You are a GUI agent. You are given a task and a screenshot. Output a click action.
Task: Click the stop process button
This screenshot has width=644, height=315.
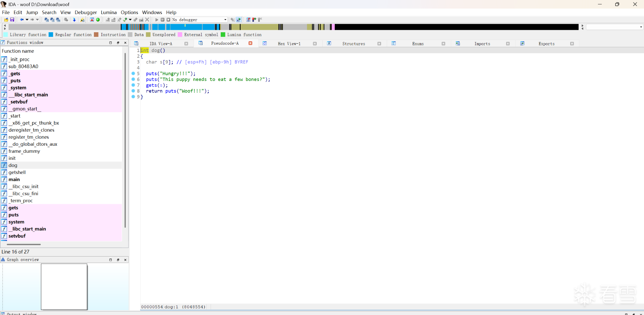pyautogui.click(x=168, y=20)
